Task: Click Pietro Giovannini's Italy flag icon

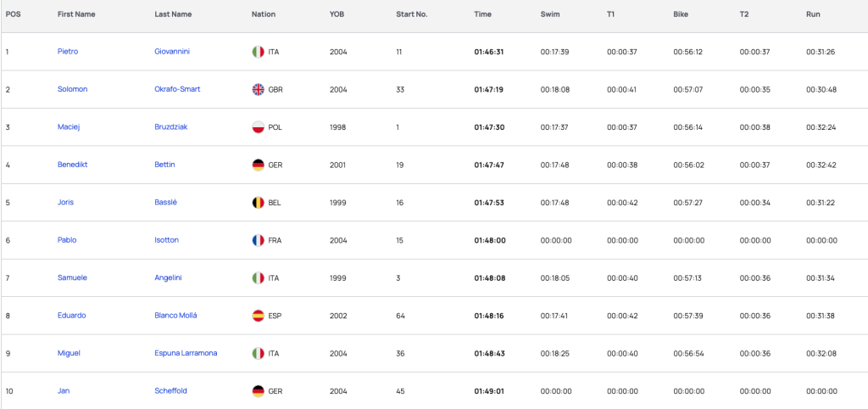Action: [x=258, y=52]
